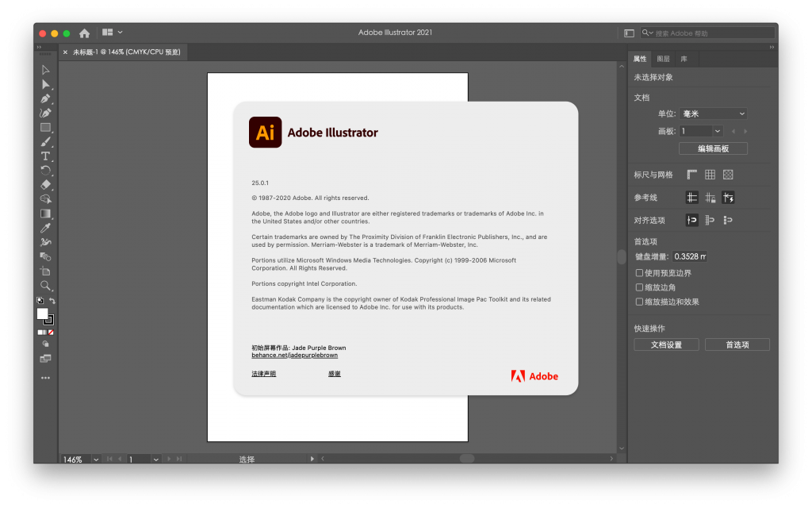The image size is (812, 508).
Task: Select the Paintbrush tool
Action: point(45,141)
